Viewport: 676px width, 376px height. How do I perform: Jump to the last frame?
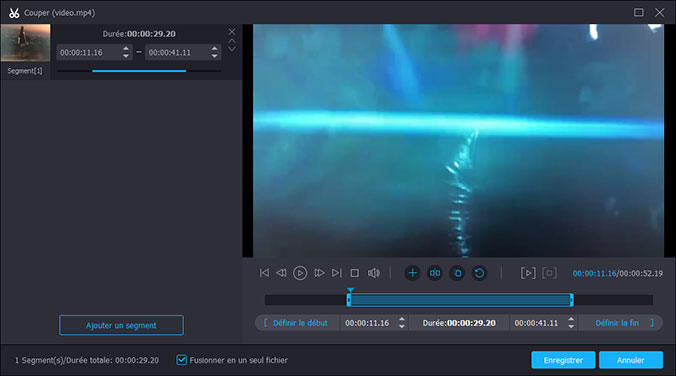[x=337, y=273]
